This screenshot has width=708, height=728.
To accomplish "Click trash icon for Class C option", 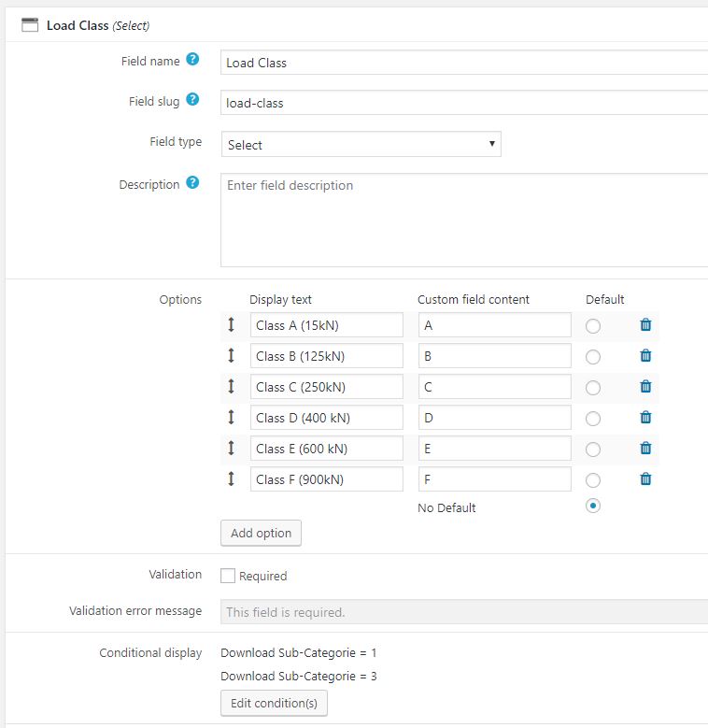I will coord(645,387).
